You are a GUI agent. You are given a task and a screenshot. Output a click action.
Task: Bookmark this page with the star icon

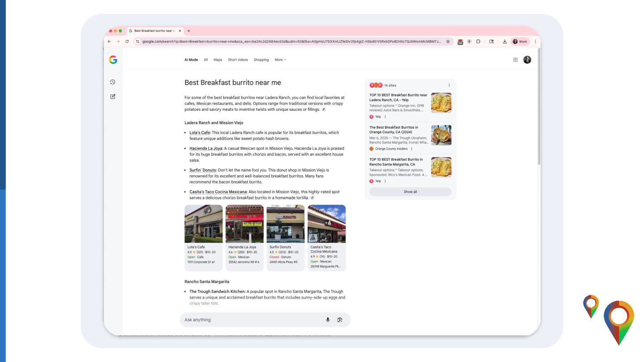point(448,42)
